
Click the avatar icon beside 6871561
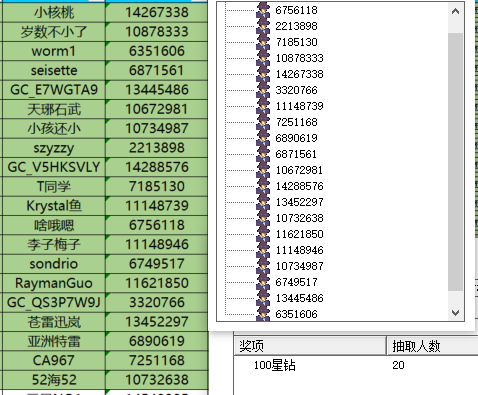click(x=263, y=154)
